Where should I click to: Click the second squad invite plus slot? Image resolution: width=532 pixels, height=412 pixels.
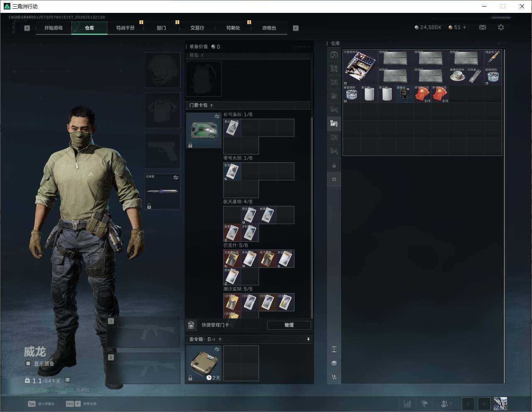pos(484,404)
